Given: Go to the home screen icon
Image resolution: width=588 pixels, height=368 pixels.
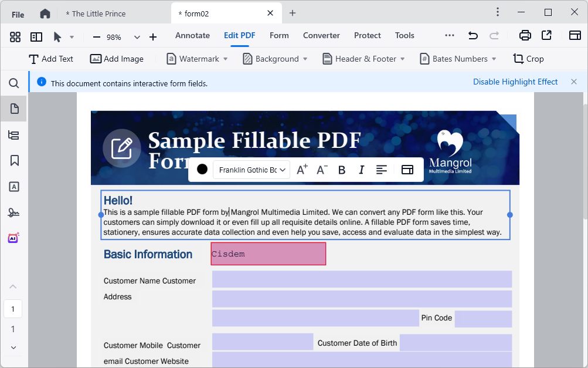Looking at the screenshot, I should pyautogui.click(x=45, y=13).
